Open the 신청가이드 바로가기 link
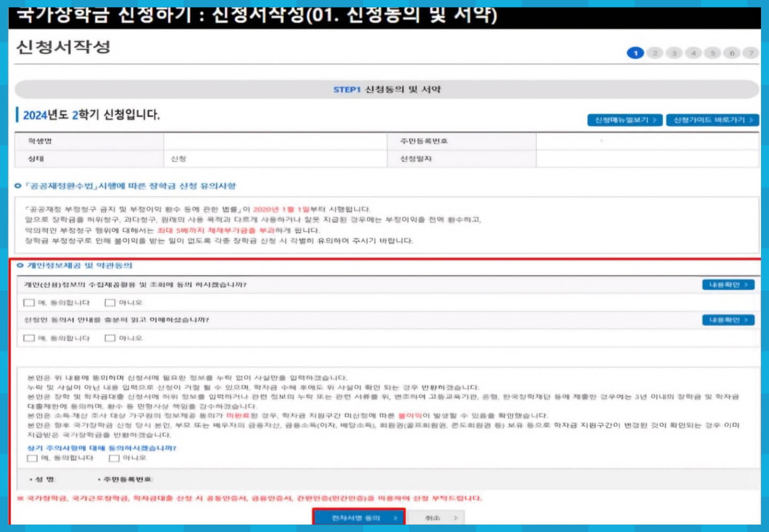This screenshot has height=532, width=769. [712, 120]
